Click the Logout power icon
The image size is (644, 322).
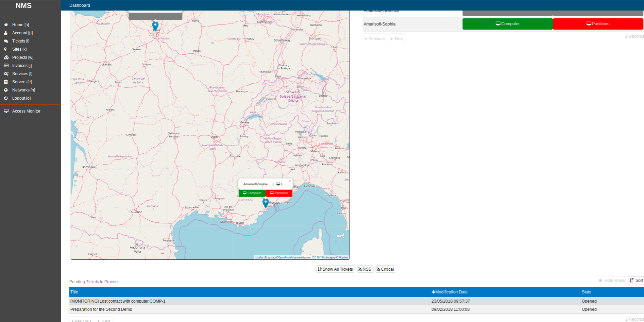6,98
